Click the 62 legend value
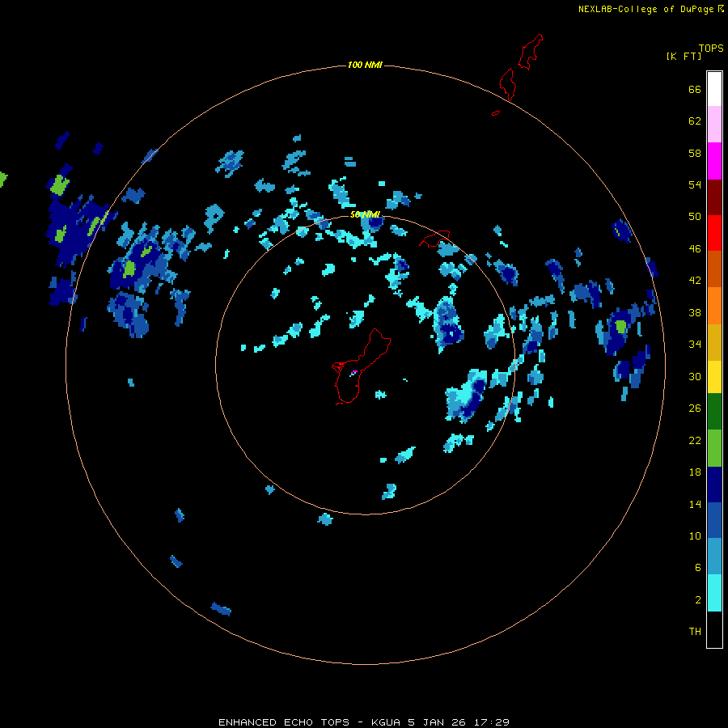The width and height of the screenshot is (728, 728). click(695, 121)
